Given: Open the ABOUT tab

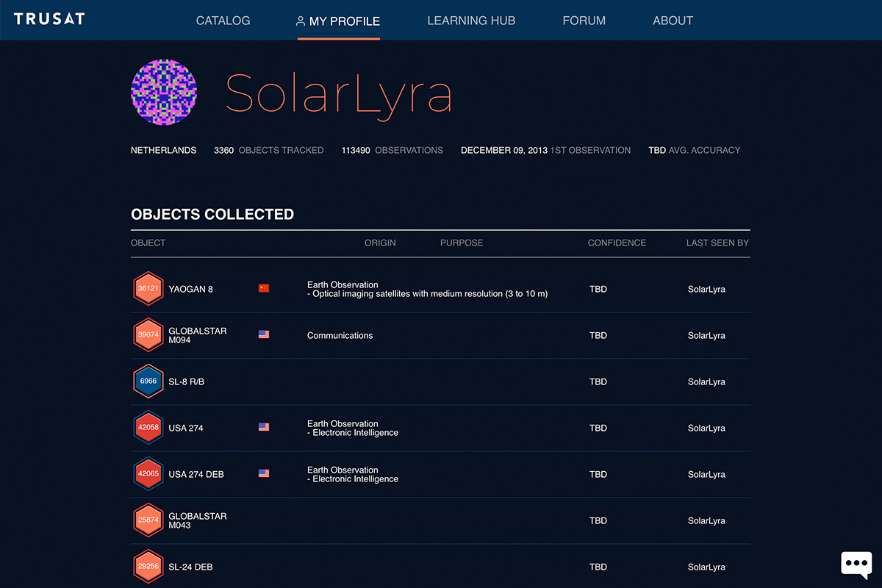Looking at the screenshot, I should (x=673, y=21).
